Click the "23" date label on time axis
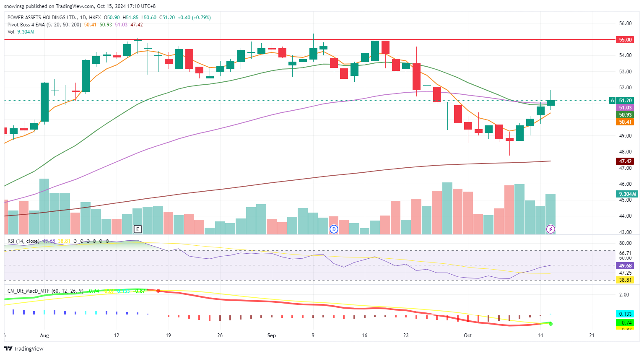 [x=406, y=335]
